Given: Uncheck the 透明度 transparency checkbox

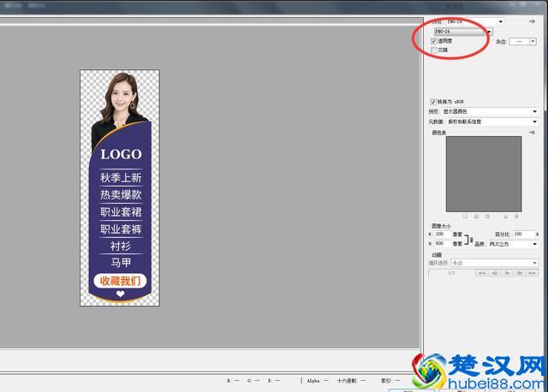Looking at the screenshot, I should click(434, 41).
